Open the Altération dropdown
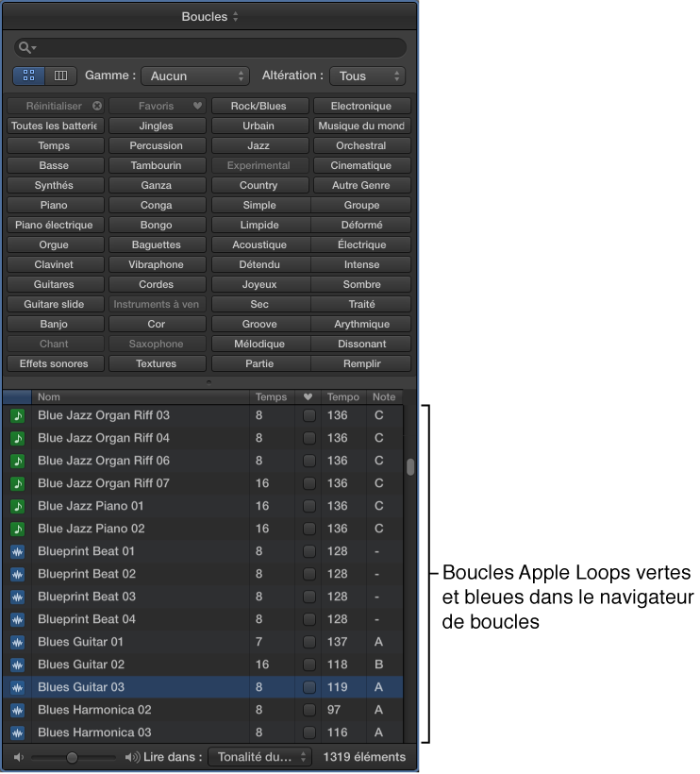Screen dimensions: 700x774 368,76
